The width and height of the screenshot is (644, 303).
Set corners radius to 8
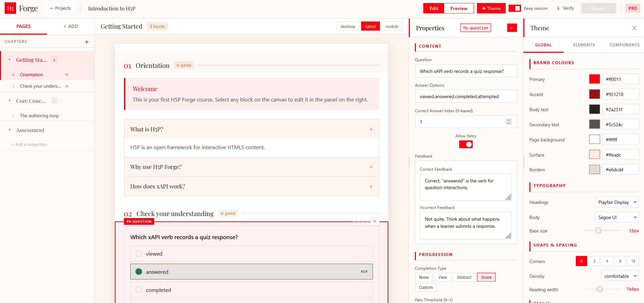tap(620, 261)
